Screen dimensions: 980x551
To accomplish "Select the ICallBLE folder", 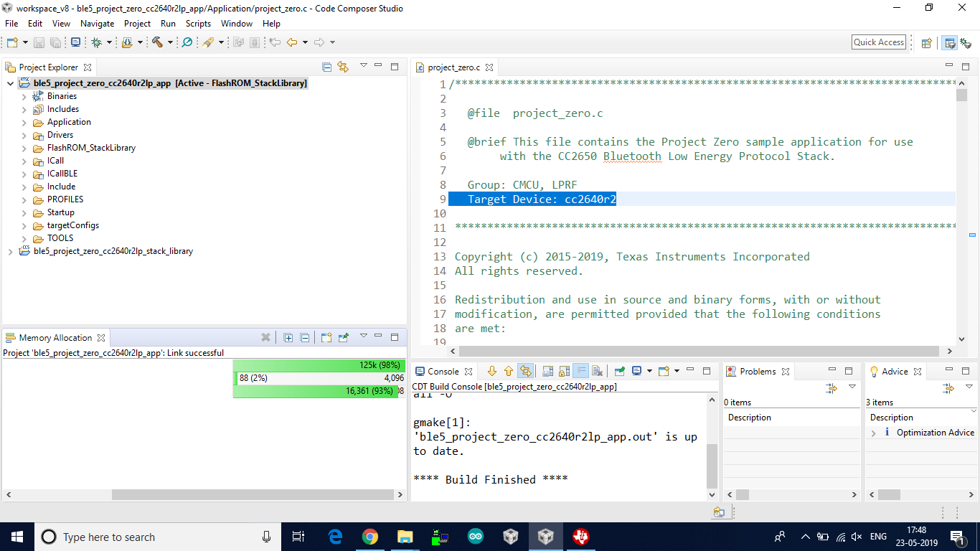I will point(62,174).
